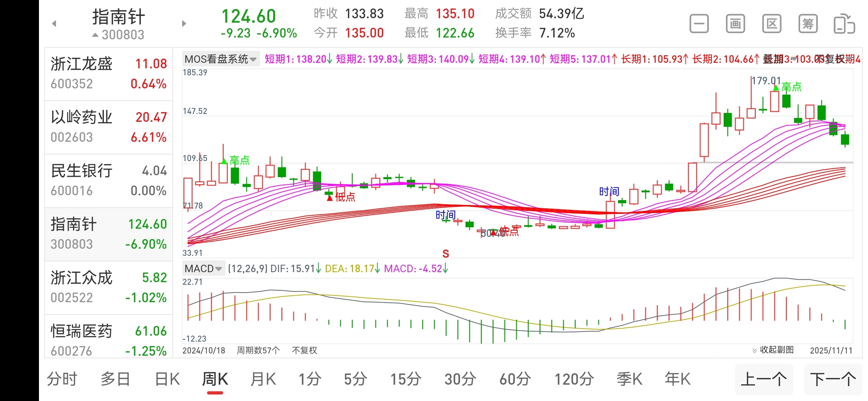Open the MOS看盘系统 indicator dropdown
The image size is (868, 401).
pyautogui.click(x=220, y=59)
